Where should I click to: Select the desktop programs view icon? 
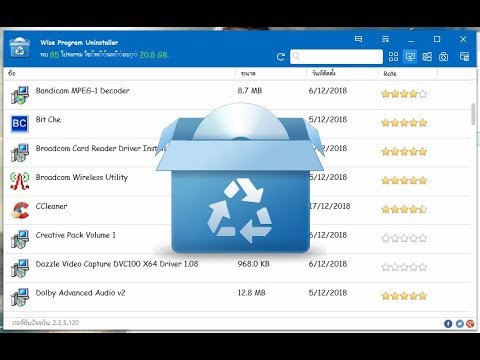click(x=410, y=57)
